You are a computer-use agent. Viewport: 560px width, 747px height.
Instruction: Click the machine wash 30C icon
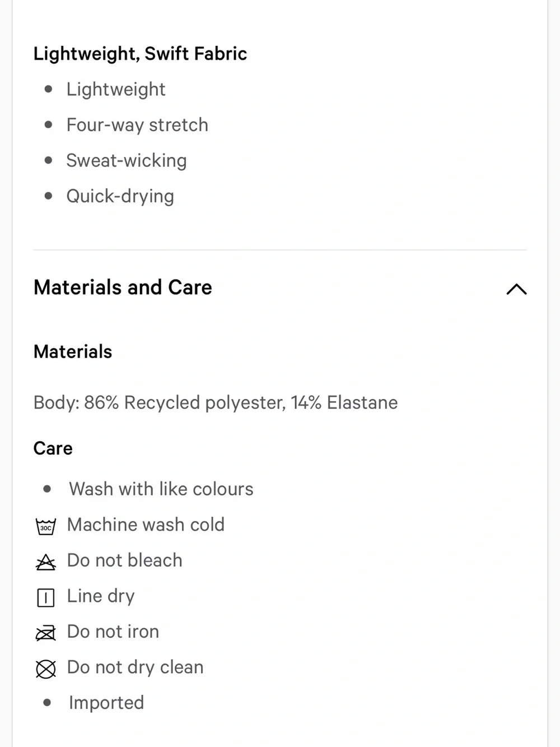point(45,527)
